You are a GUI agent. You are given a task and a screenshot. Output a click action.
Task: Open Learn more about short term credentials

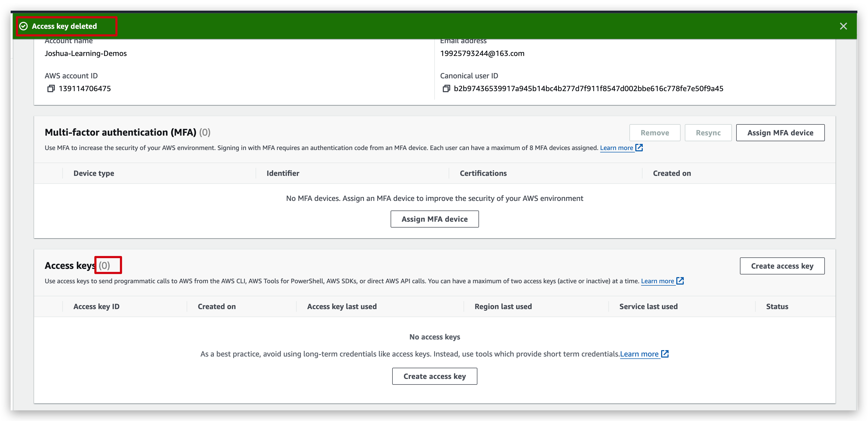[639, 354]
